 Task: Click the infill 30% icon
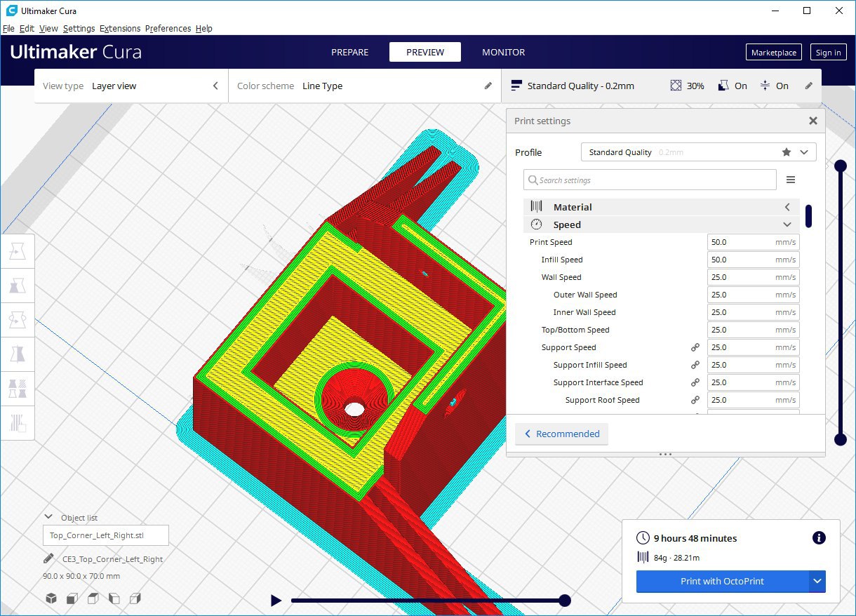click(676, 86)
